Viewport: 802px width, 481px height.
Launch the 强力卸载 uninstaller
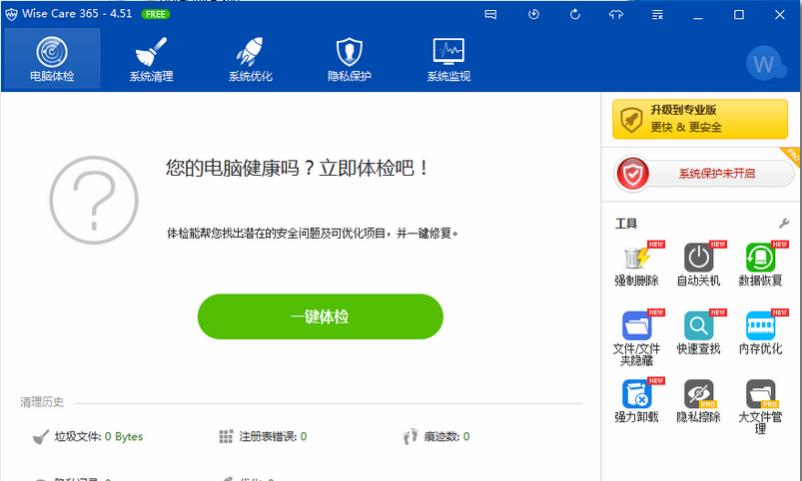tap(636, 401)
